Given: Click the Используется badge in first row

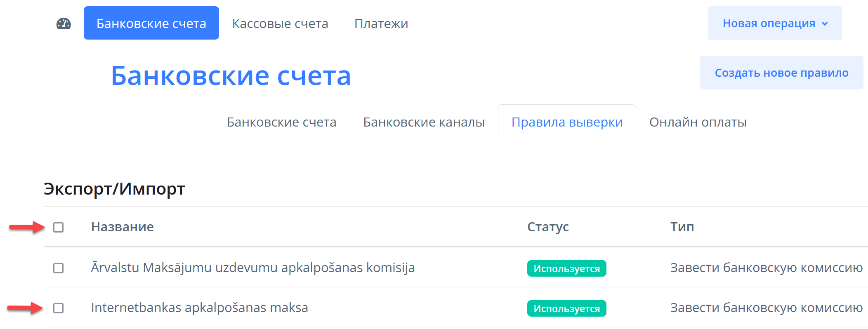Looking at the screenshot, I should click(x=566, y=268).
